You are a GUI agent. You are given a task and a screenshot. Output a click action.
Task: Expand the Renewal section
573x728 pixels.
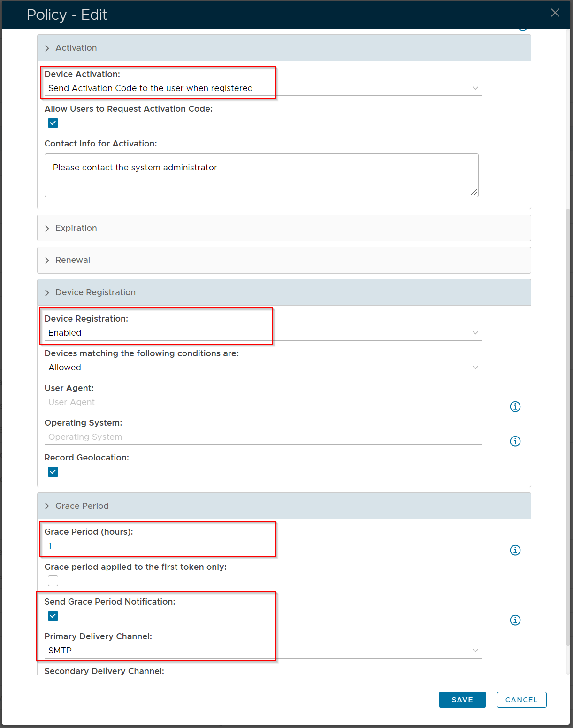point(47,261)
